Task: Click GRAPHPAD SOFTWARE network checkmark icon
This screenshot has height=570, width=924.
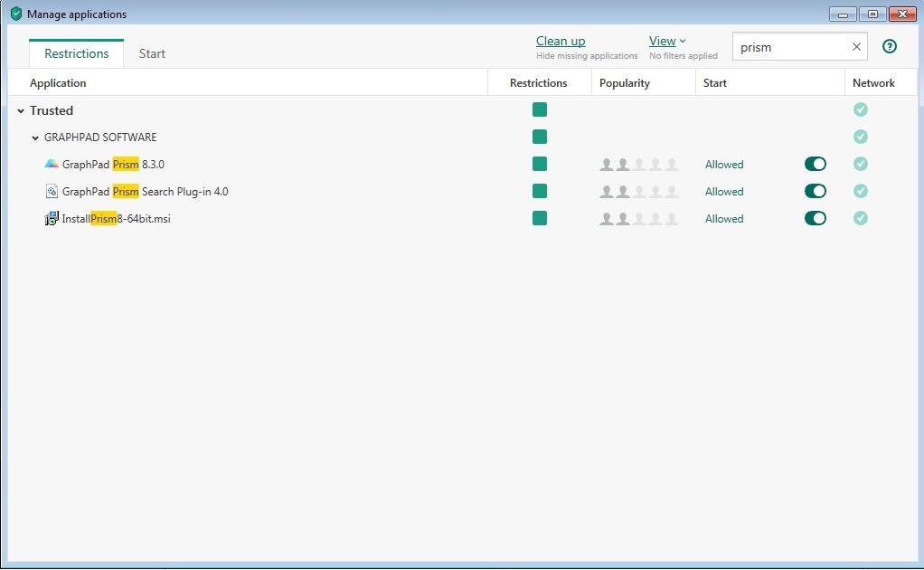Action: tap(861, 137)
